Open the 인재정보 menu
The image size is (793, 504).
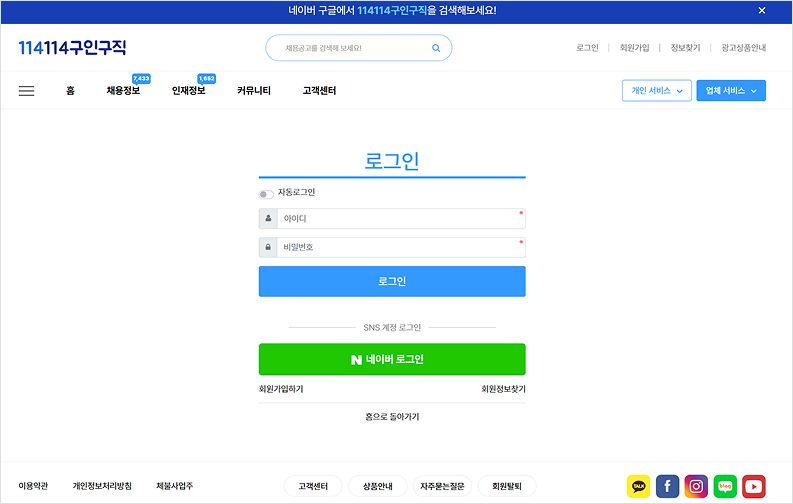pyautogui.click(x=188, y=91)
